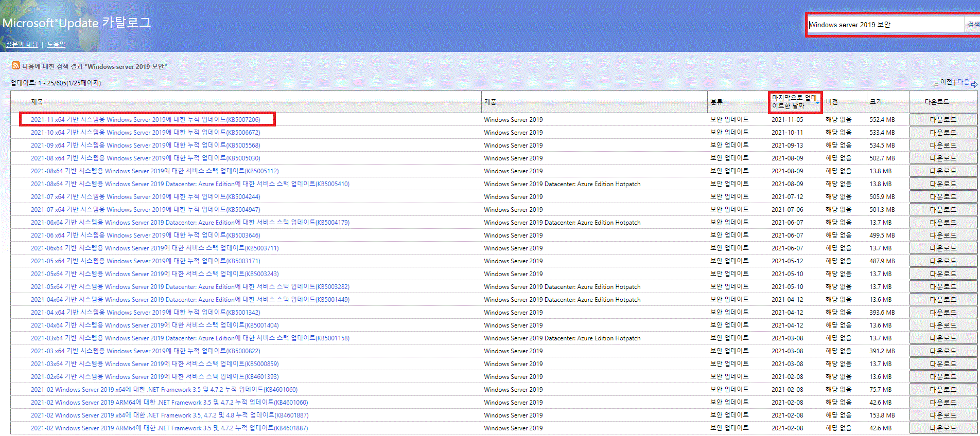
Task: Open KB5003646 cumulative update link
Action: pyautogui.click(x=146, y=235)
